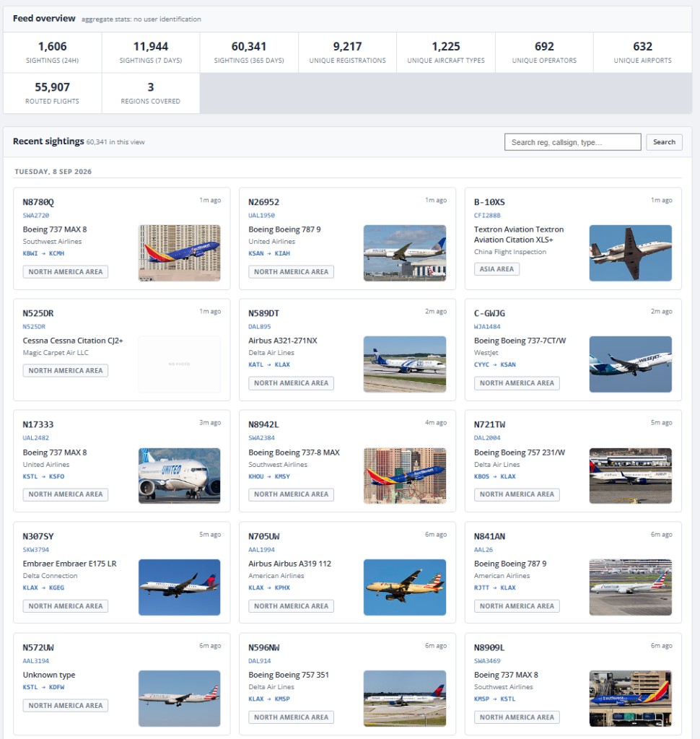Open callsign DAL895 link
The height and width of the screenshot is (739, 700).
[260, 327]
